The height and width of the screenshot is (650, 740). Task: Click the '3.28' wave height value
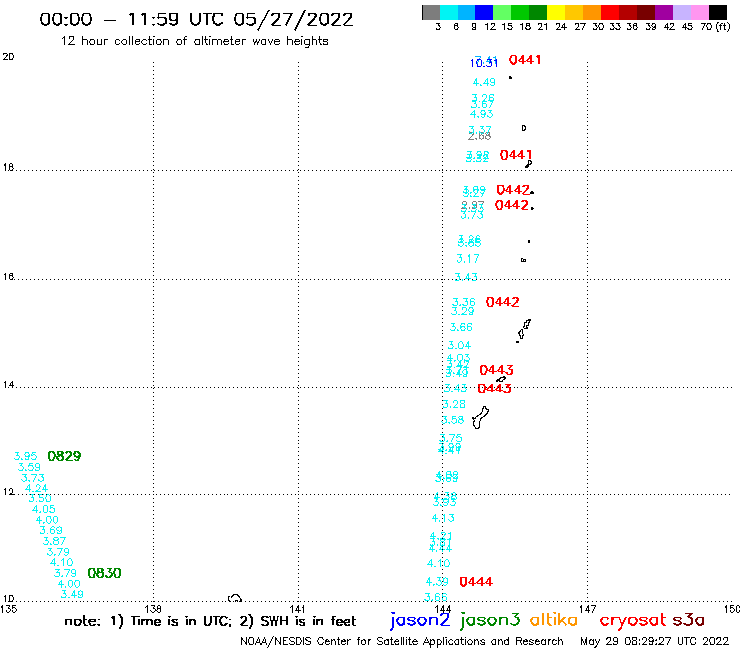tap(454, 404)
